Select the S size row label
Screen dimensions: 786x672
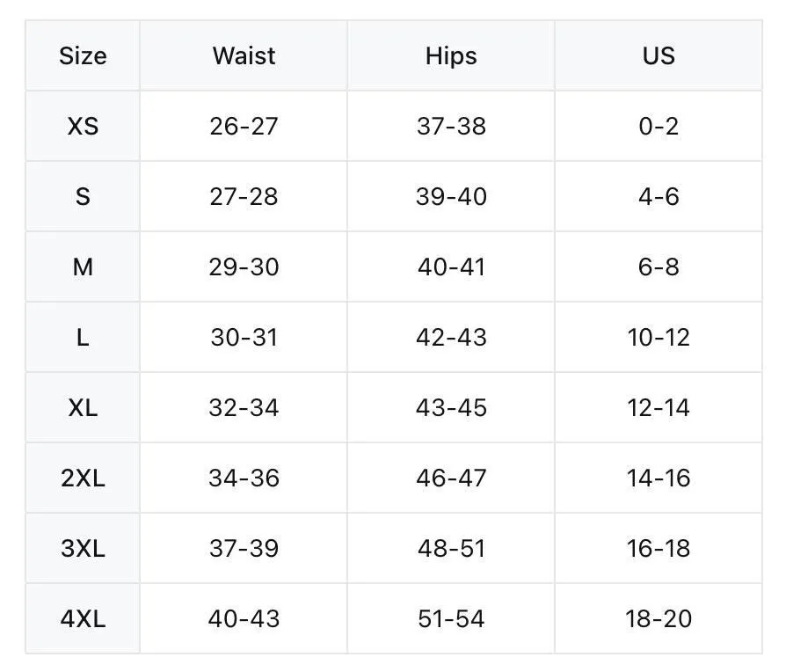tap(83, 196)
